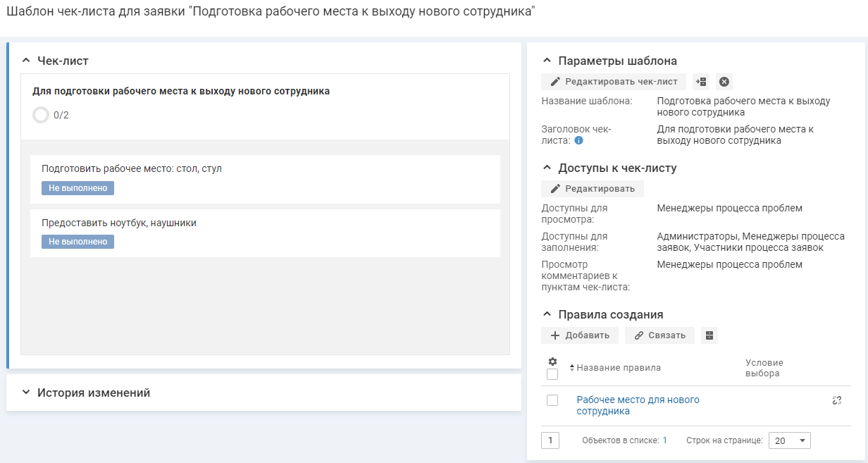
Task: Expand the 'История изменений' section
Action: 26,393
